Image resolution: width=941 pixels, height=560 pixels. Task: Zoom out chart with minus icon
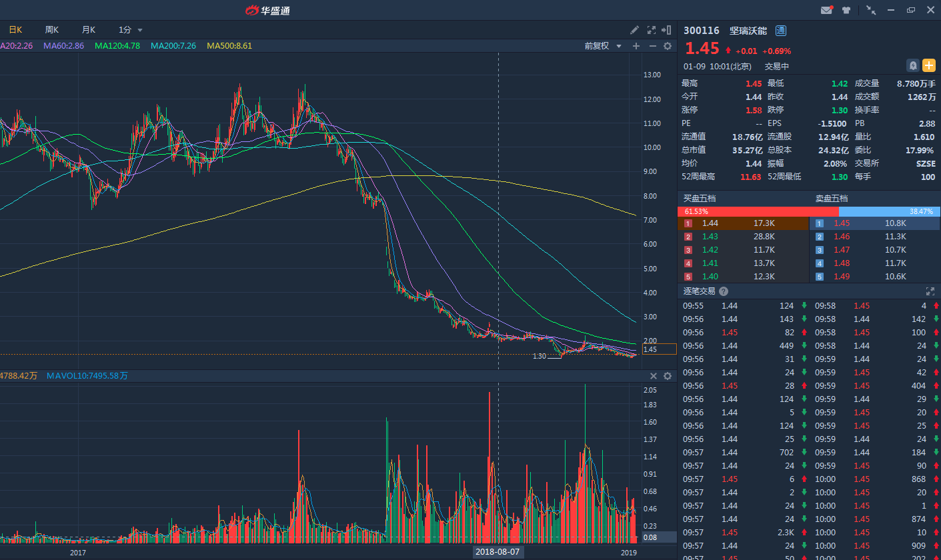click(652, 46)
